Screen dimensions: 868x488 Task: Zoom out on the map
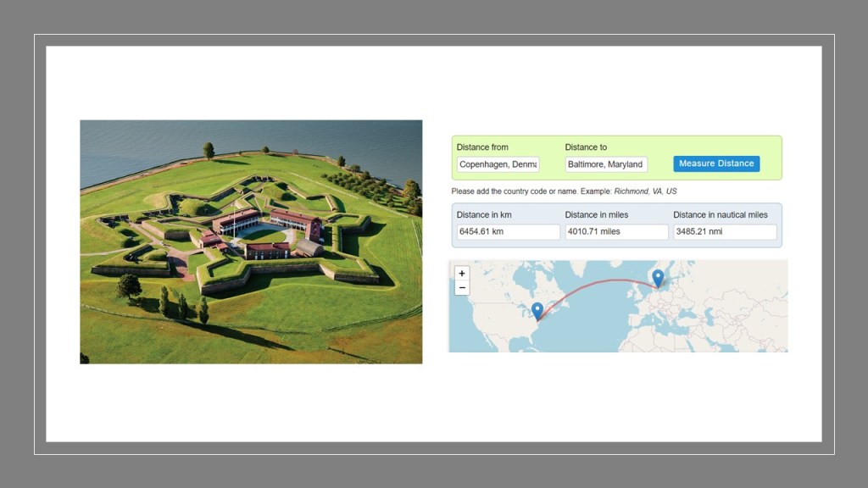coord(462,288)
